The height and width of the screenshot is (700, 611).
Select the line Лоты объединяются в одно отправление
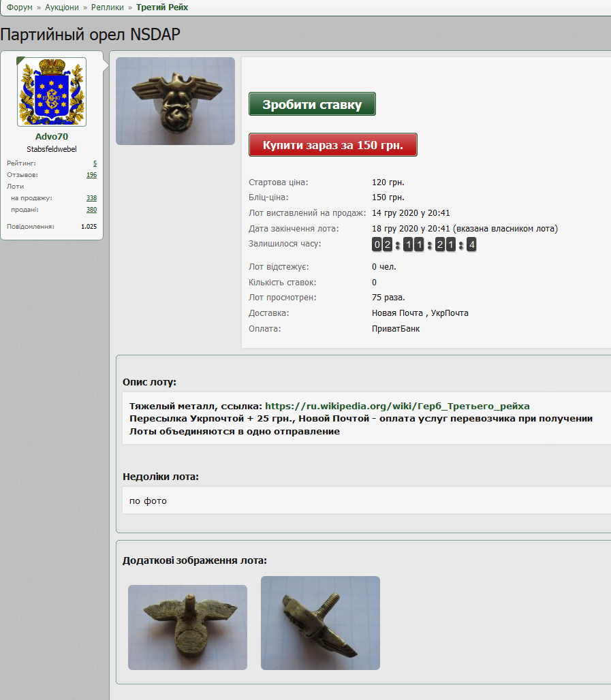coord(234,431)
